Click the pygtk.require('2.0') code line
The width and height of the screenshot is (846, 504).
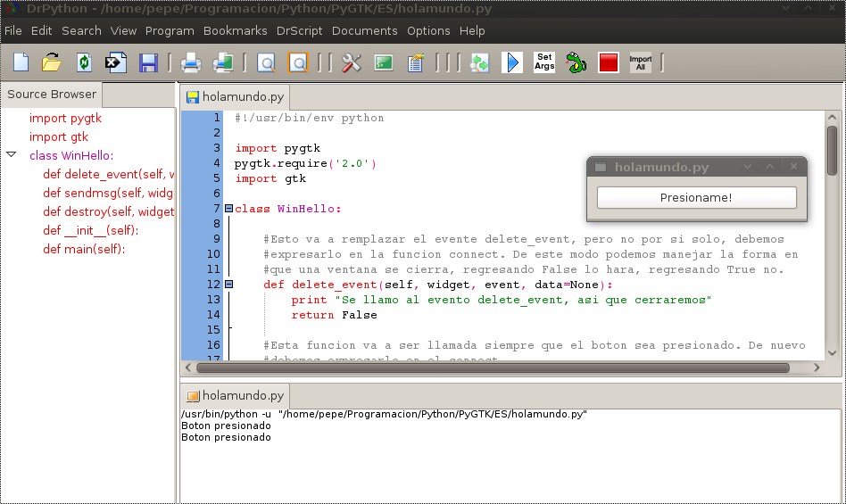(305, 163)
